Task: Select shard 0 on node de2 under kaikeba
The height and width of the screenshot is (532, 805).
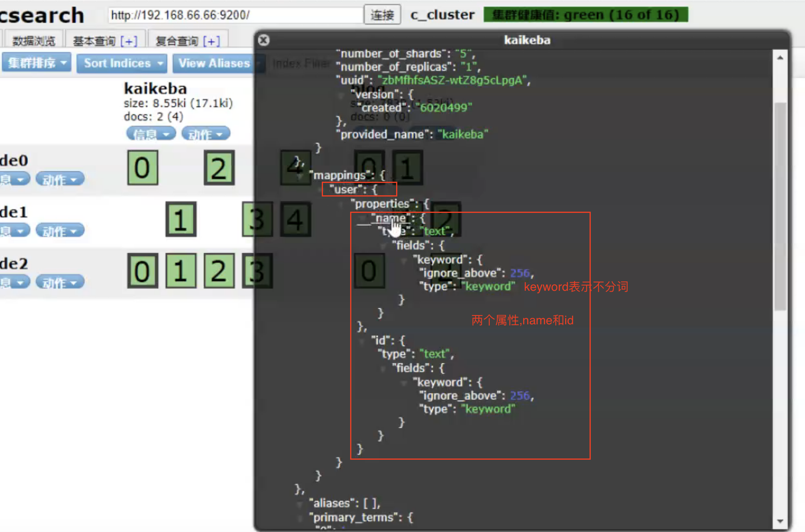Action: pyautogui.click(x=143, y=271)
